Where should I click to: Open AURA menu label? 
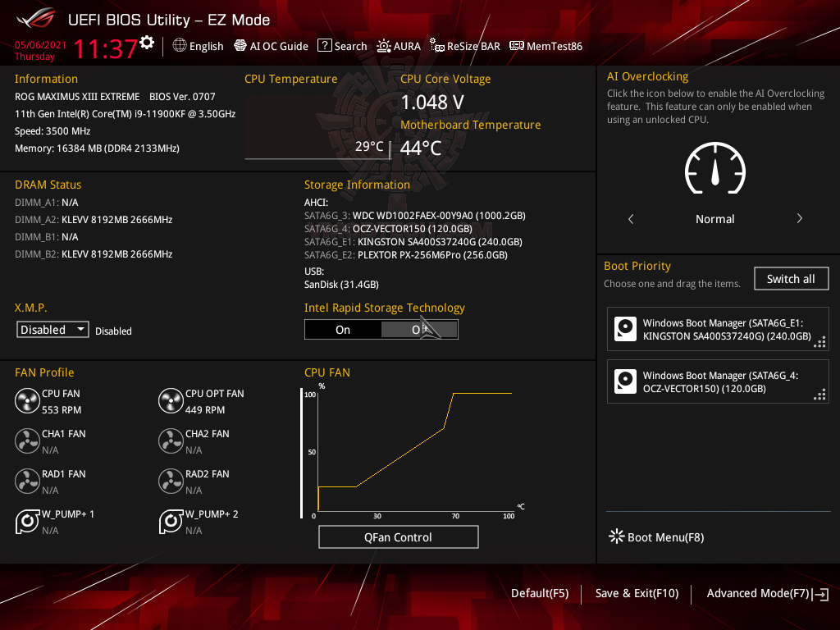click(x=407, y=47)
